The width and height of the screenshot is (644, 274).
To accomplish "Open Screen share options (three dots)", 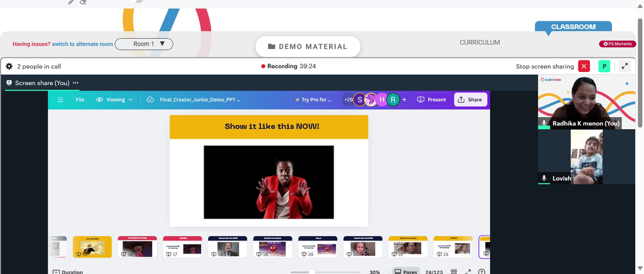I will click(x=75, y=83).
